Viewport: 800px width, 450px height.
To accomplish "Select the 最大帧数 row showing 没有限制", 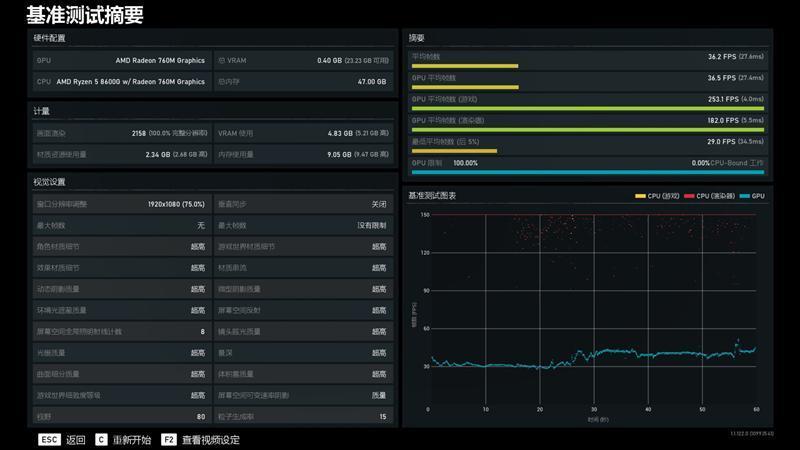I will pos(301,225).
